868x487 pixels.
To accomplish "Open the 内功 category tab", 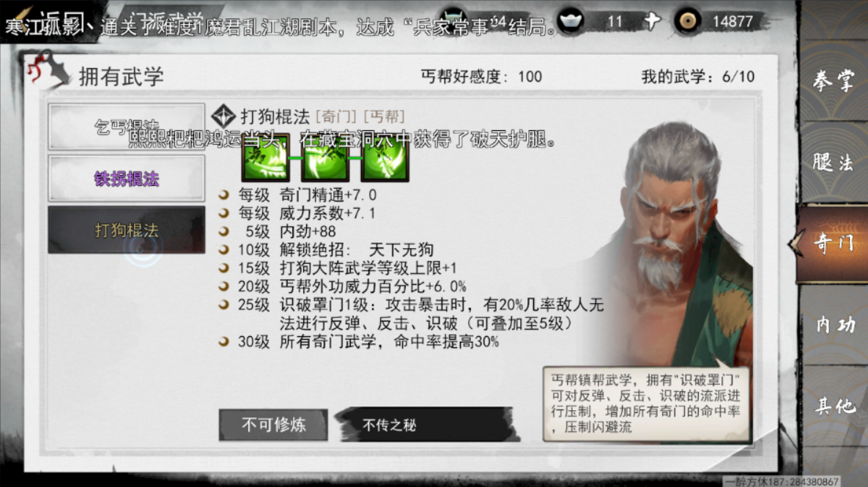I will click(x=834, y=324).
